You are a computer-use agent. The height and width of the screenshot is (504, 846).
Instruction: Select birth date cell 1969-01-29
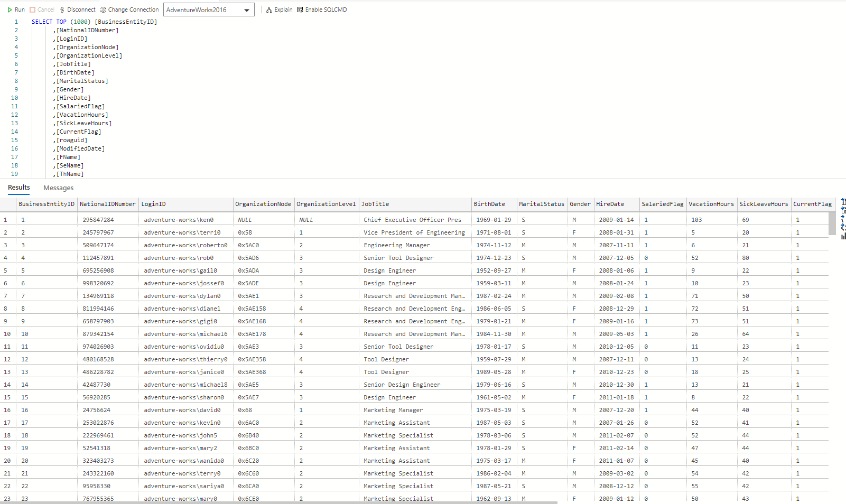494,220
